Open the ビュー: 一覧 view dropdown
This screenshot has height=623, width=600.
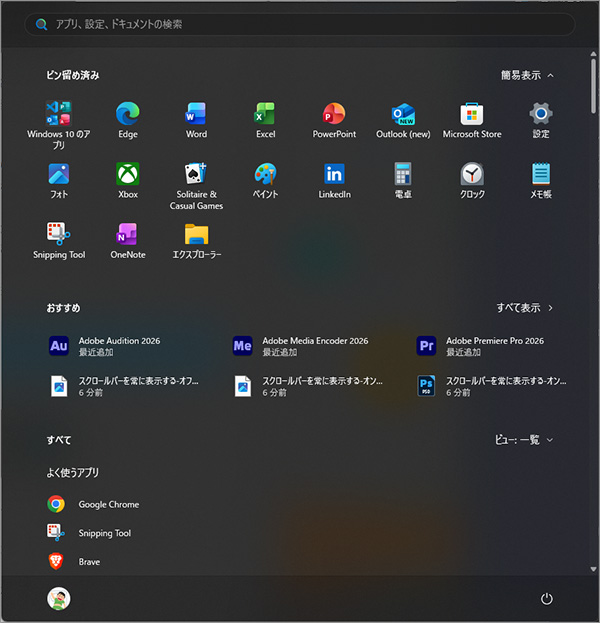(524, 440)
